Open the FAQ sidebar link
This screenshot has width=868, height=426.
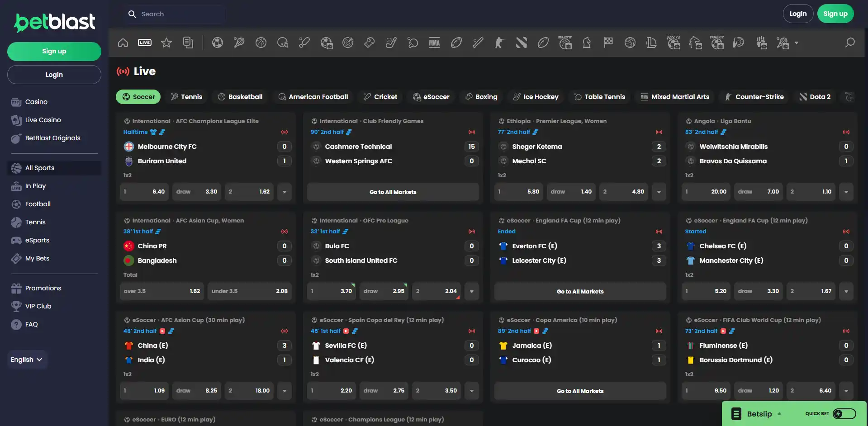tap(31, 324)
